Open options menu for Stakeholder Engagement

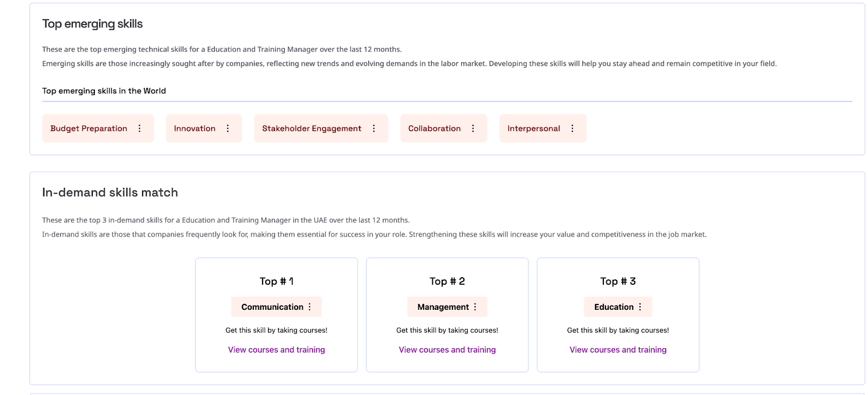pyautogui.click(x=374, y=129)
